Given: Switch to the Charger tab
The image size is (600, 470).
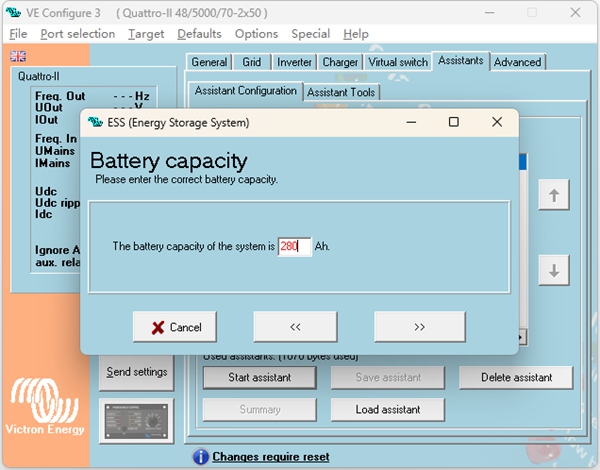Looking at the screenshot, I should click(x=340, y=62).
